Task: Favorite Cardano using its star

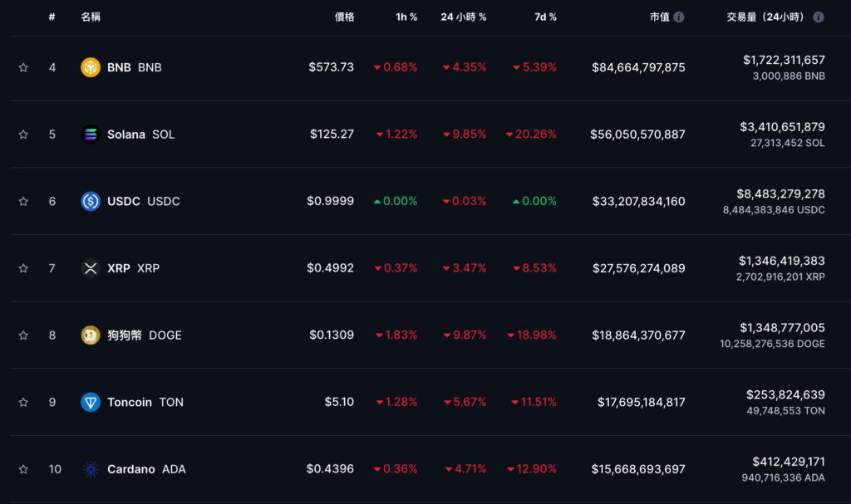Action: click(x=23, y=469)
